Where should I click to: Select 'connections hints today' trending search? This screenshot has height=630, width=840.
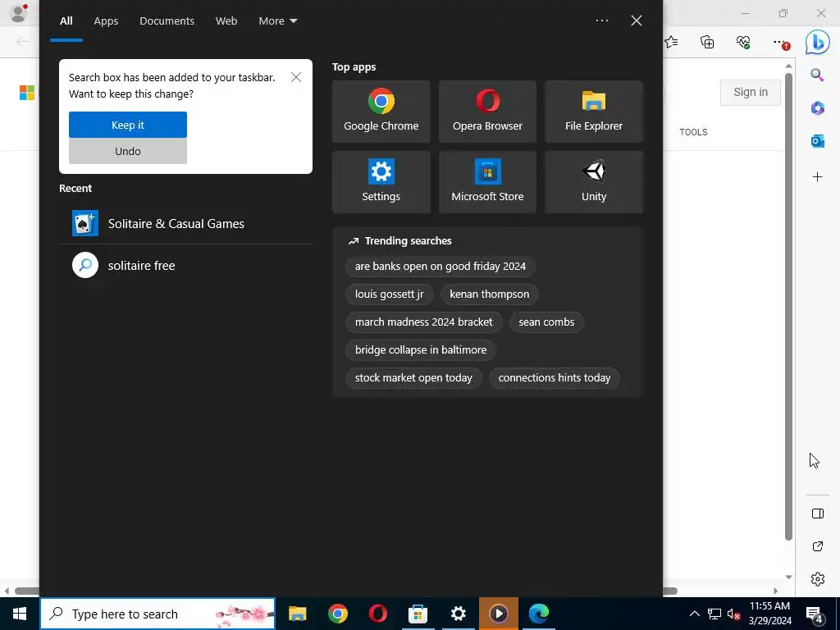[x=554, y=377]
